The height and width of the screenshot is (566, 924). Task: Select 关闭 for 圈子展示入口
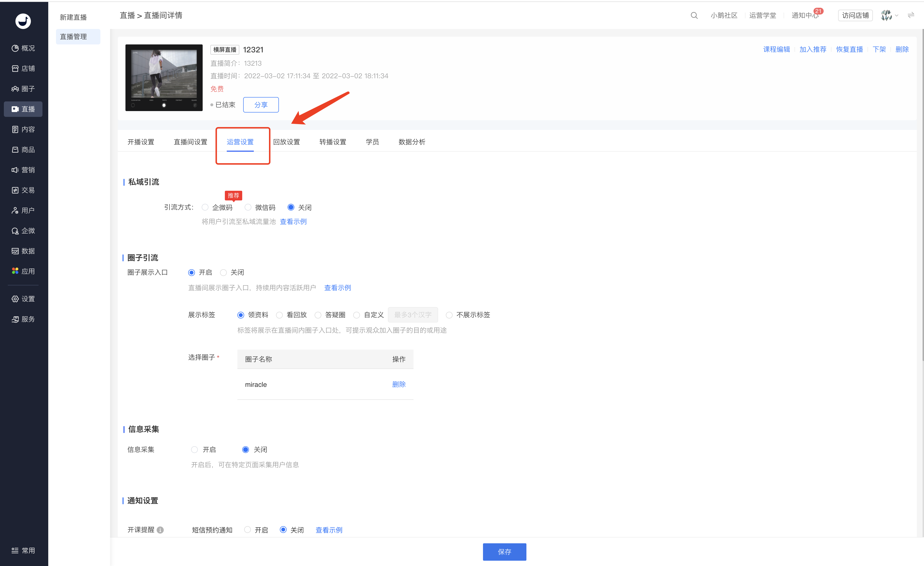[224, 272]
